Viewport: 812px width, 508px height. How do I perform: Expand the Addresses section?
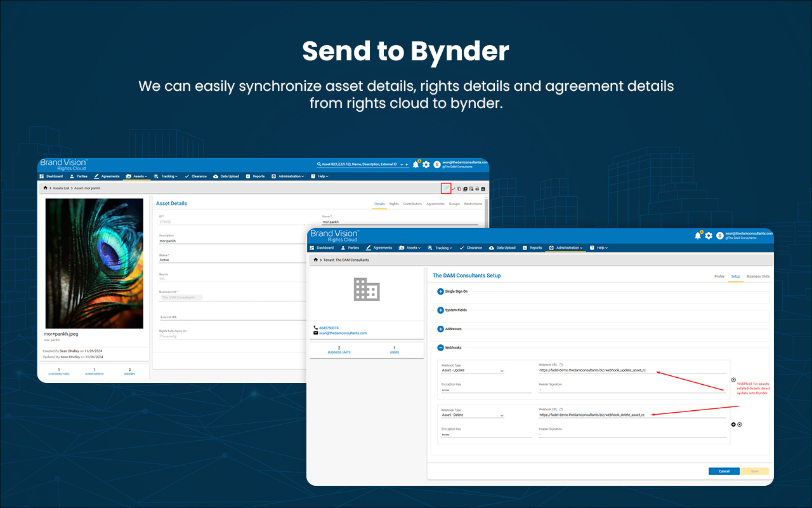coord(440,329)
